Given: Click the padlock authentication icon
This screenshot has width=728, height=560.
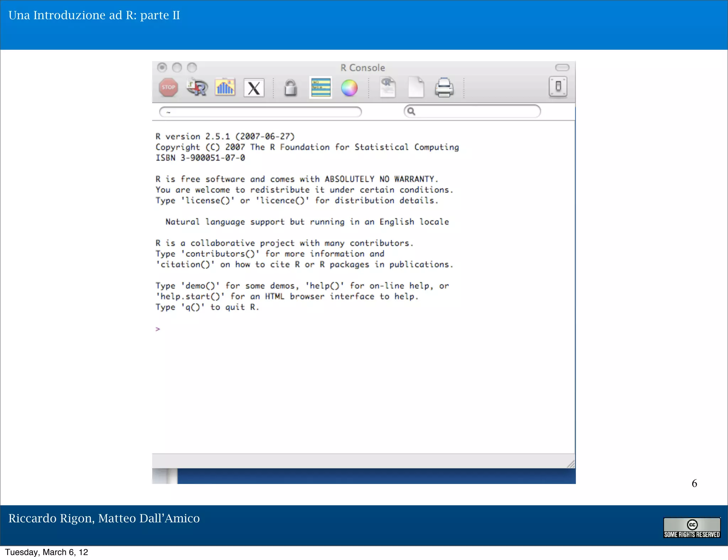Looking at the screenshot, I should point(290,88).
